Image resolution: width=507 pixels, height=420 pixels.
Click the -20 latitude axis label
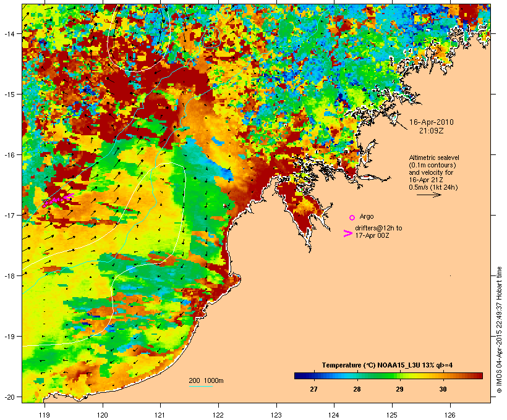(x=9, y=397)
